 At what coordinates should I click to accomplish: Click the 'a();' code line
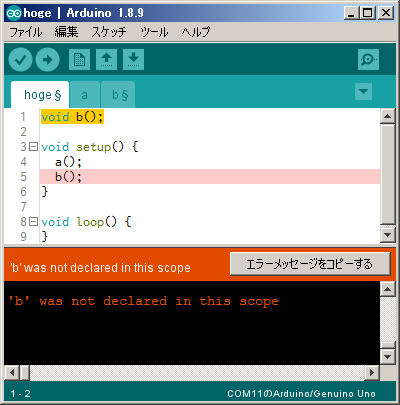coord(68,162)
